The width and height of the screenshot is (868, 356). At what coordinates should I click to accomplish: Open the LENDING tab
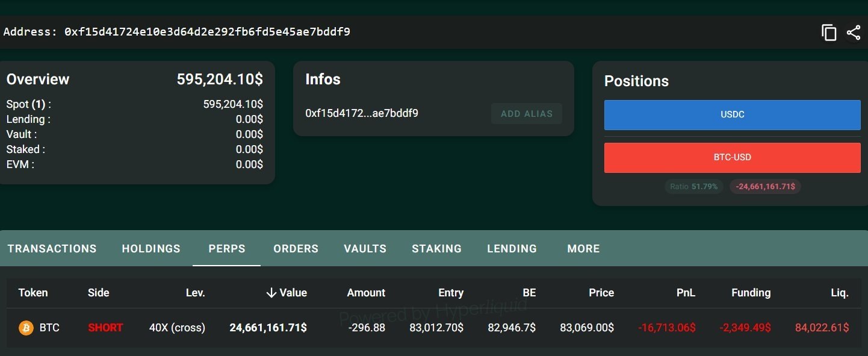click(x=512, y=249)
